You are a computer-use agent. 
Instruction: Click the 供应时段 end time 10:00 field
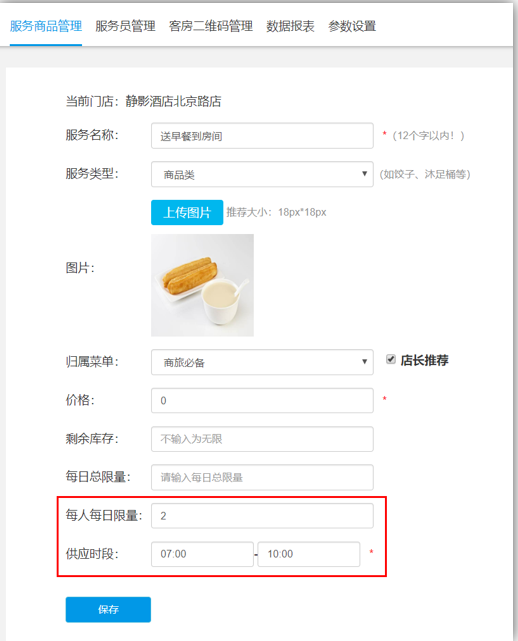[309, 554]
